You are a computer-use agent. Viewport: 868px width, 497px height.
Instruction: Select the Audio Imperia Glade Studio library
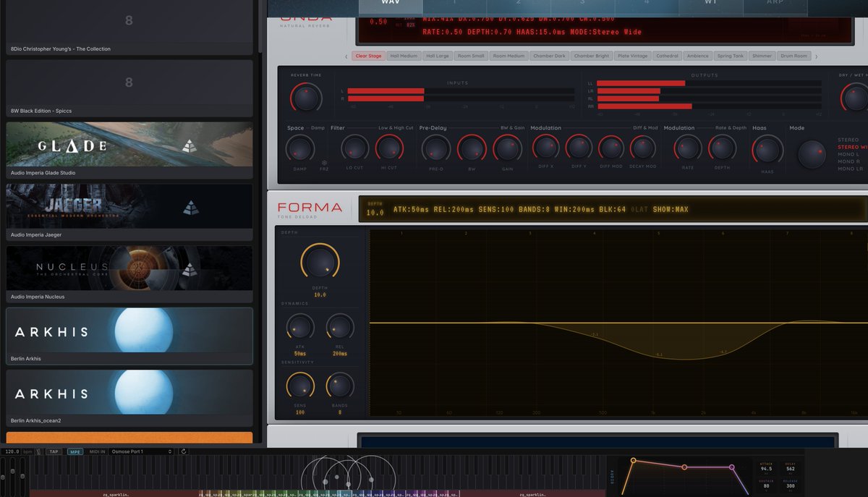[129, 150]
